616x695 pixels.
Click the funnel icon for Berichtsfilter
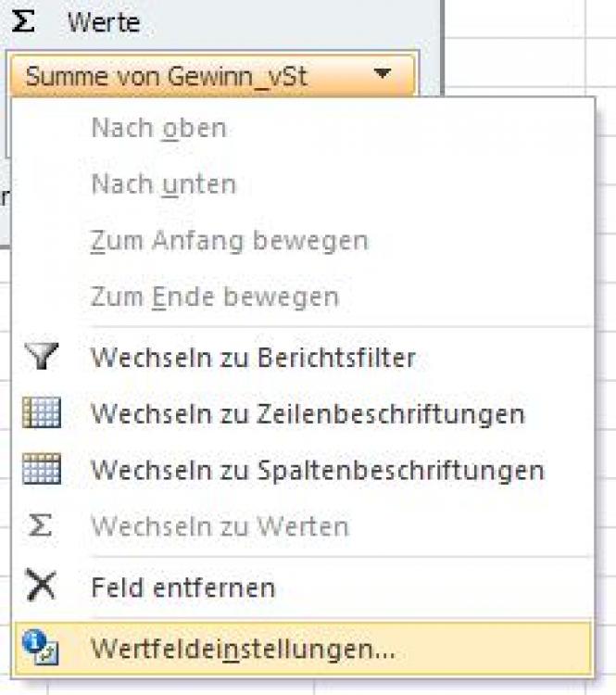click(41, 357)
